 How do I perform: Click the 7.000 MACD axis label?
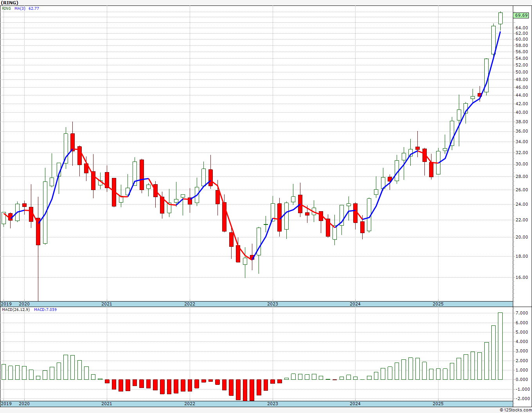(521, 313)
